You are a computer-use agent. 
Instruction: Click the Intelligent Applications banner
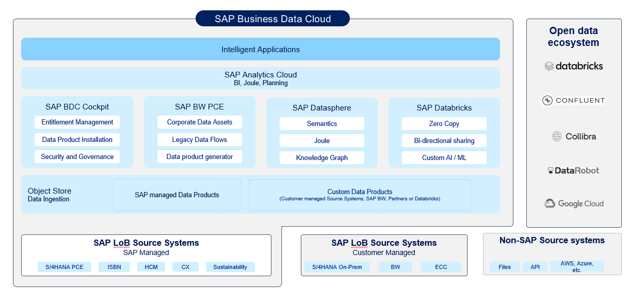tap(260, 49)
